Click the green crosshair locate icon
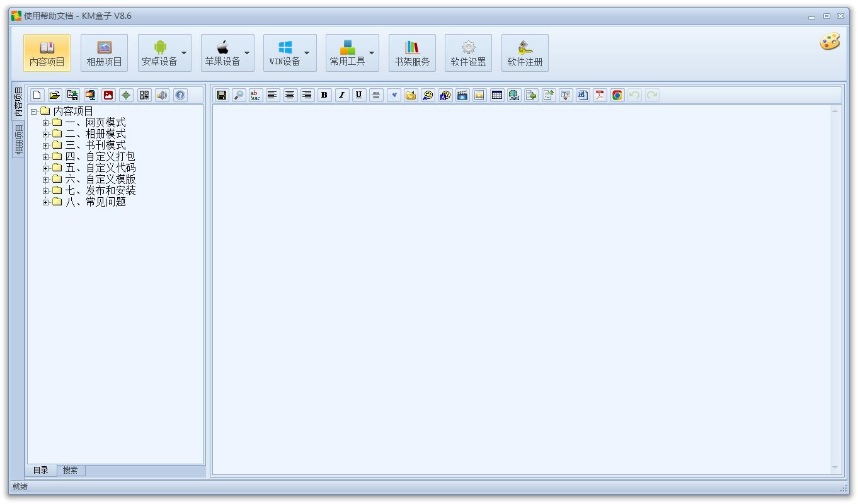Image resolution: width=858 pixels, height=504 pixels. [x=126, y=95]
